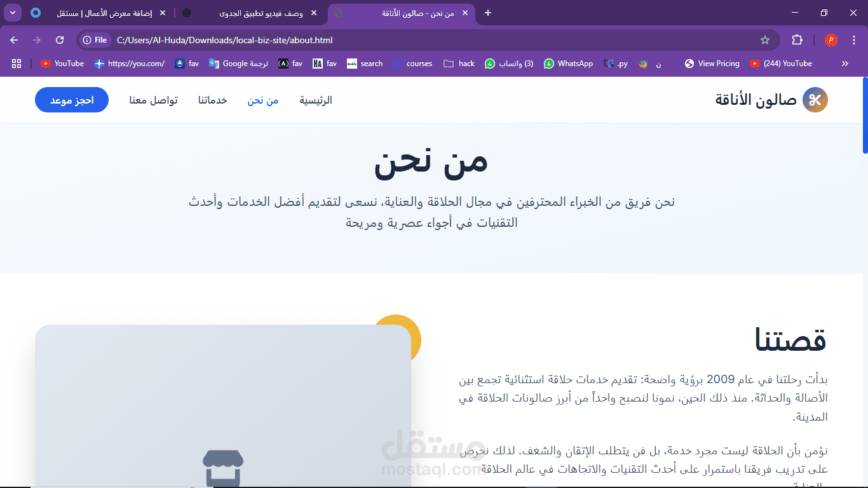This screenshot has height=488, width=868.
Task: Open the search bookmark
Action: pos(365,64)
